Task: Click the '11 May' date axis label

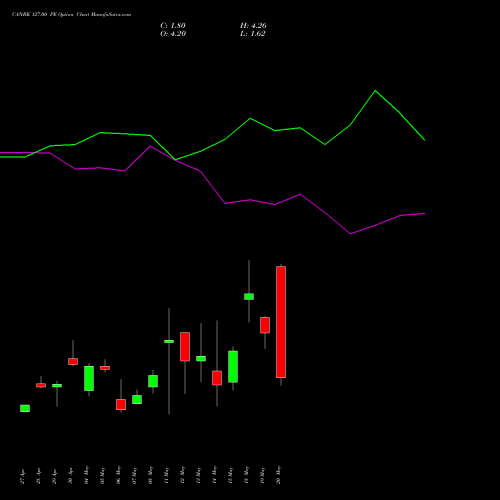Action: [x=167, y=475]
